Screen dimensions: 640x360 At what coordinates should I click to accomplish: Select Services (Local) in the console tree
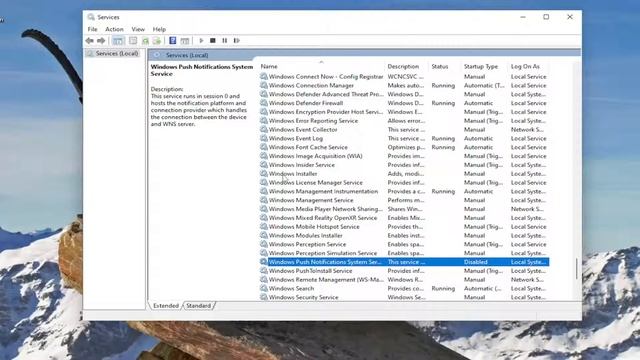pyautogui.click(x=117, y=53)
